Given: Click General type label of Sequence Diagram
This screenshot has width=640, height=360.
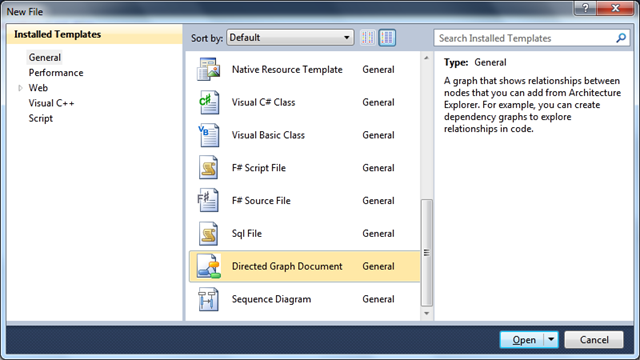Looking at the screenshot, I should click(x=378, y=299).
